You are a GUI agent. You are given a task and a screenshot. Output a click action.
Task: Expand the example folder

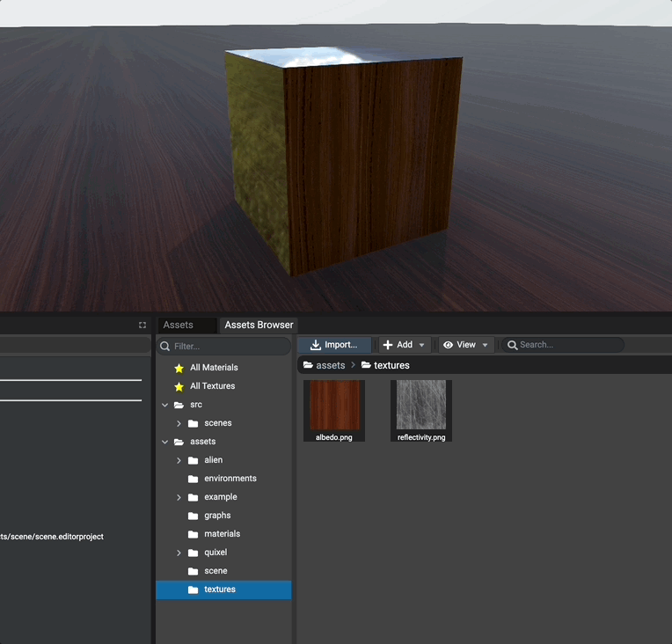179,497
